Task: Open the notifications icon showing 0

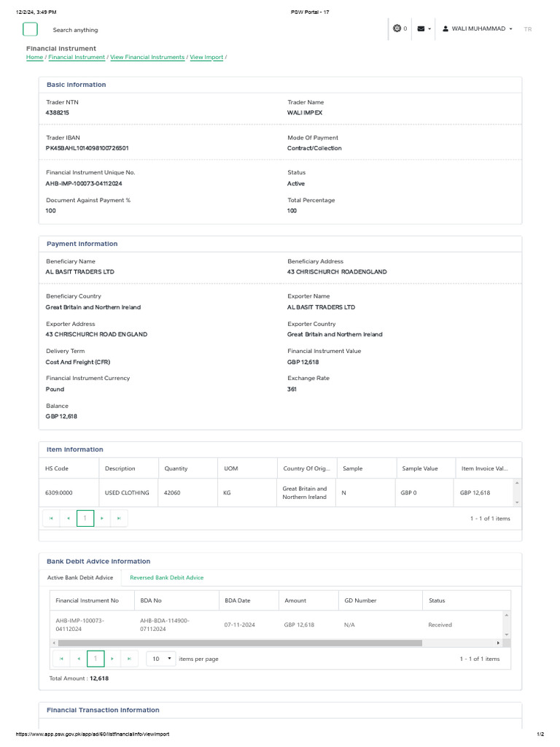Action: point(397,28)
